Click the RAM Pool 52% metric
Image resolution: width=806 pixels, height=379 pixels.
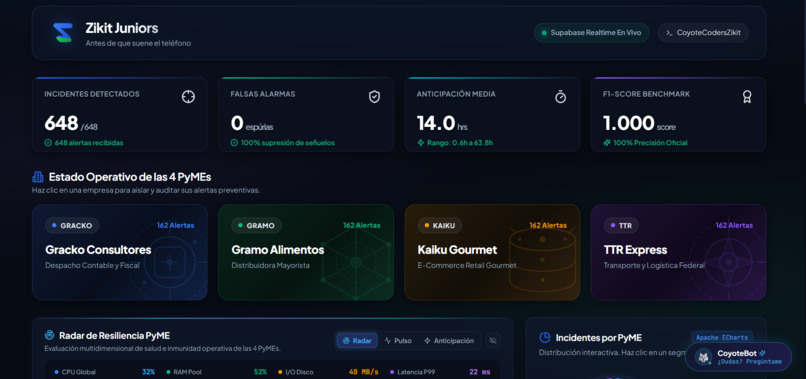(216, 372)
